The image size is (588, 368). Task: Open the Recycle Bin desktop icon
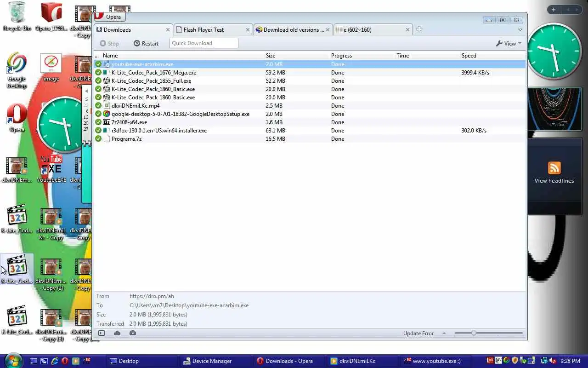point(17,16)
